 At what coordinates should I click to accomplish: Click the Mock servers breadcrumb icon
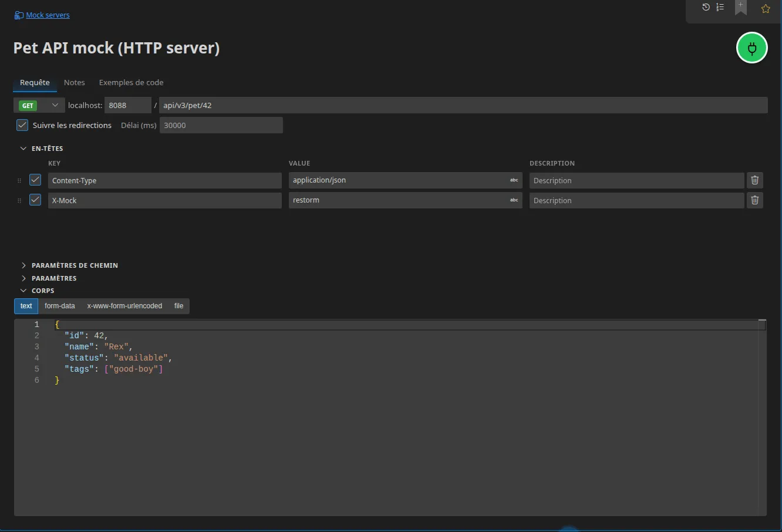[19, 15]
